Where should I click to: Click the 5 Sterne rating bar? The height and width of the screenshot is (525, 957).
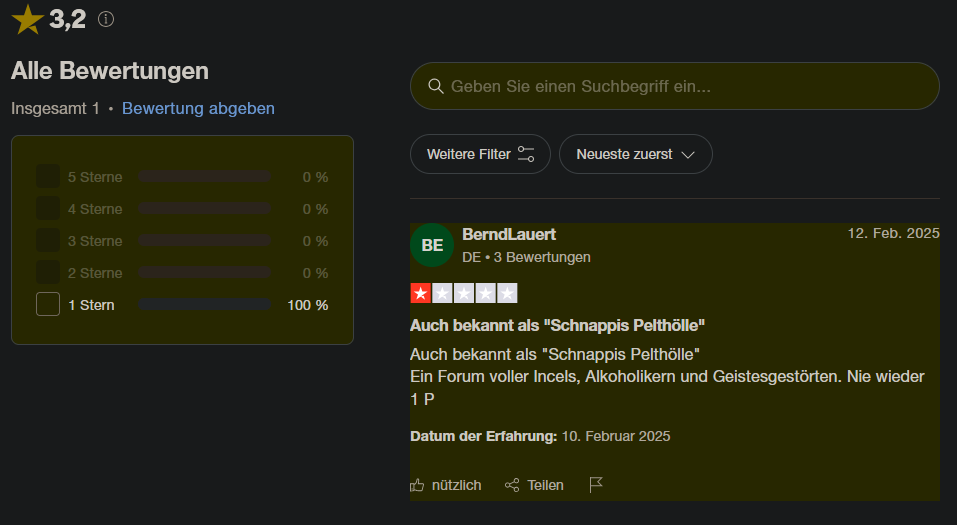point(204,176)
